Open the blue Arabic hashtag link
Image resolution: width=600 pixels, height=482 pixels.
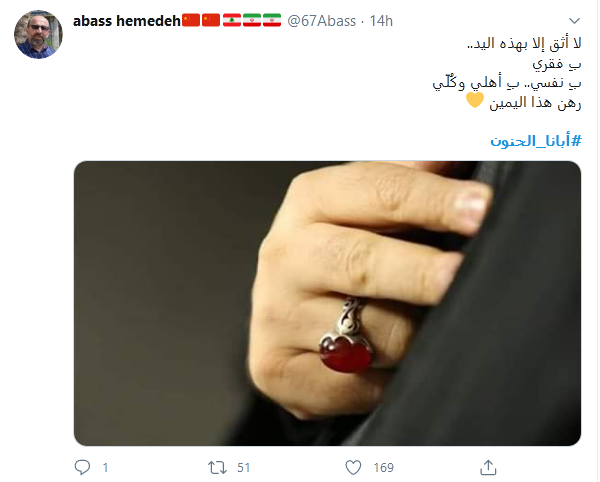tap(536, 141)
